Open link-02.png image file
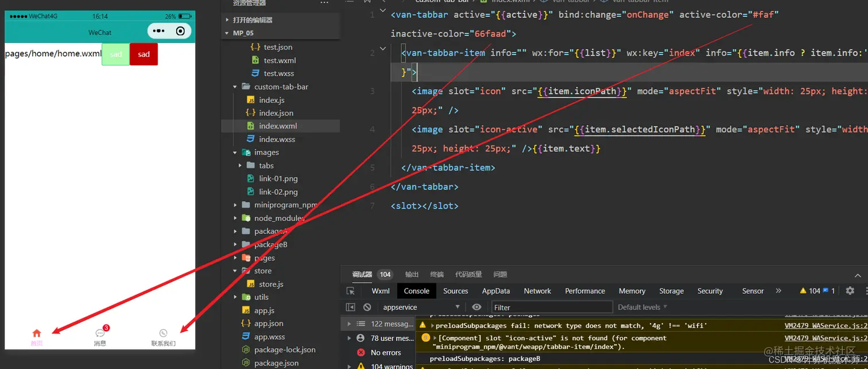 click(278, 192)
